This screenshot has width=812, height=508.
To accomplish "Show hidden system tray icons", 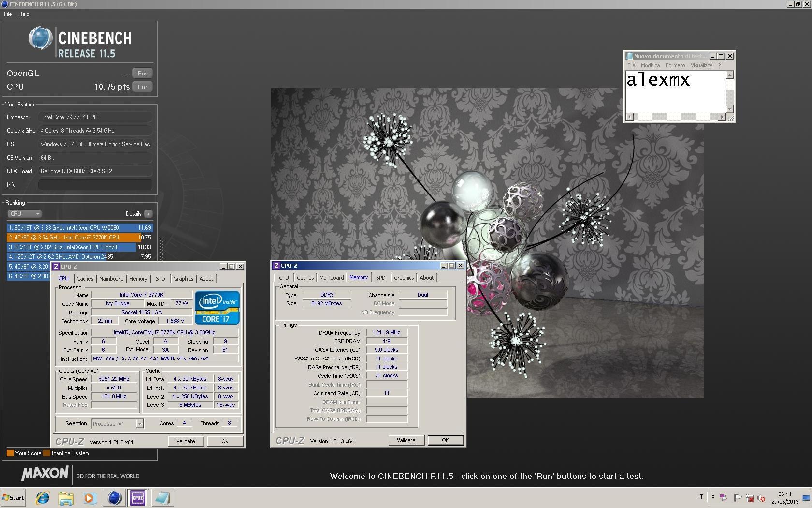I will 713,497.
